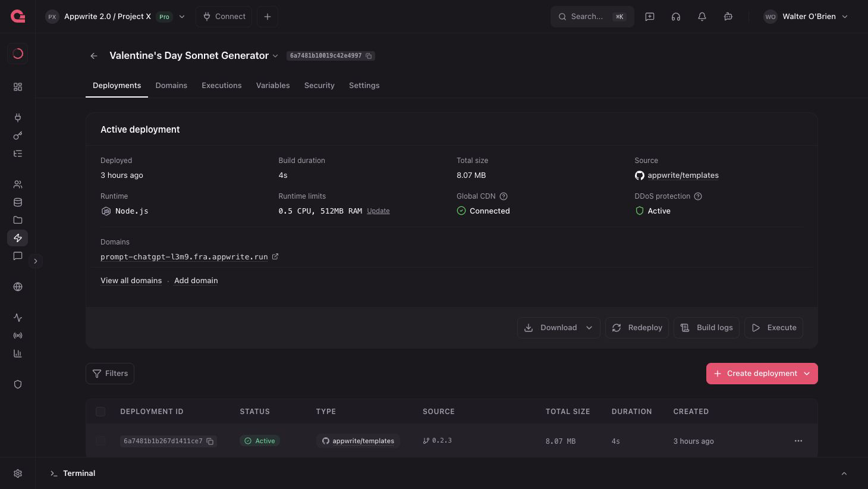Open the folder storage icon in the sidebar

tap(18, 220)
